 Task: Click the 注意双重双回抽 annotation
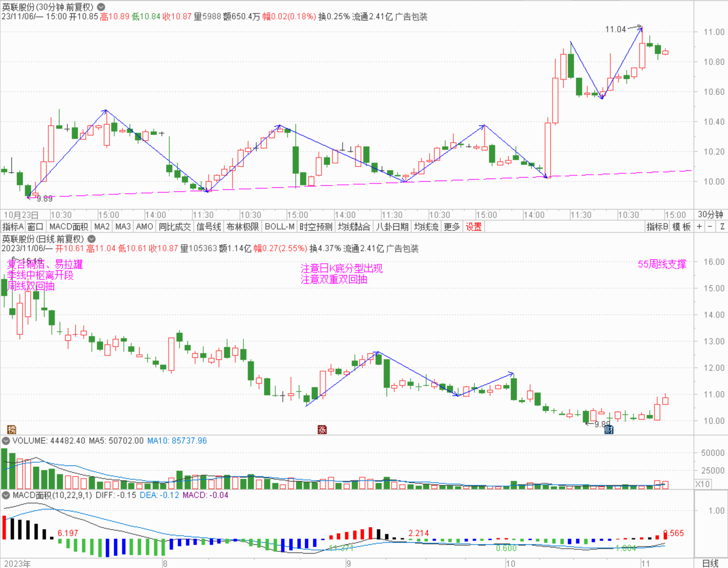tap(334, 279)
